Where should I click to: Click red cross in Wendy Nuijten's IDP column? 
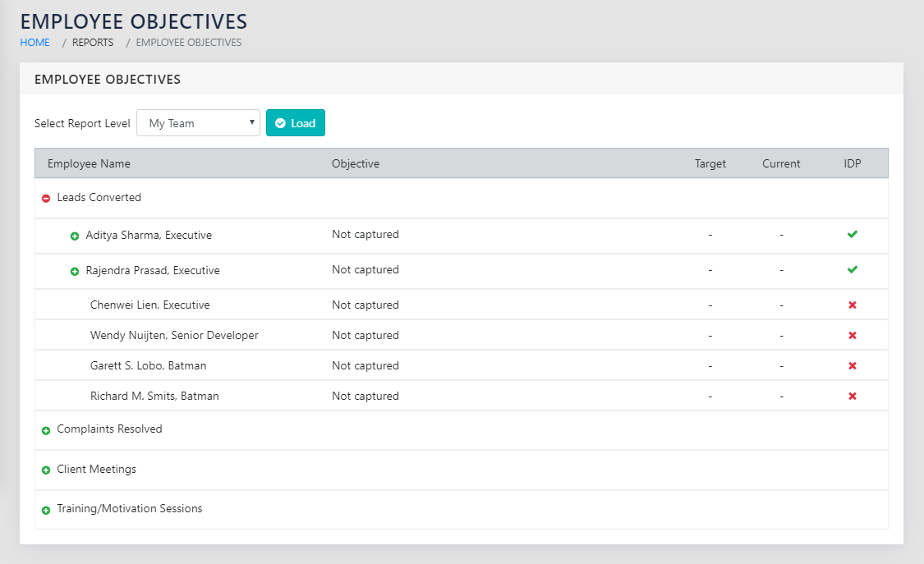point(852,336)
